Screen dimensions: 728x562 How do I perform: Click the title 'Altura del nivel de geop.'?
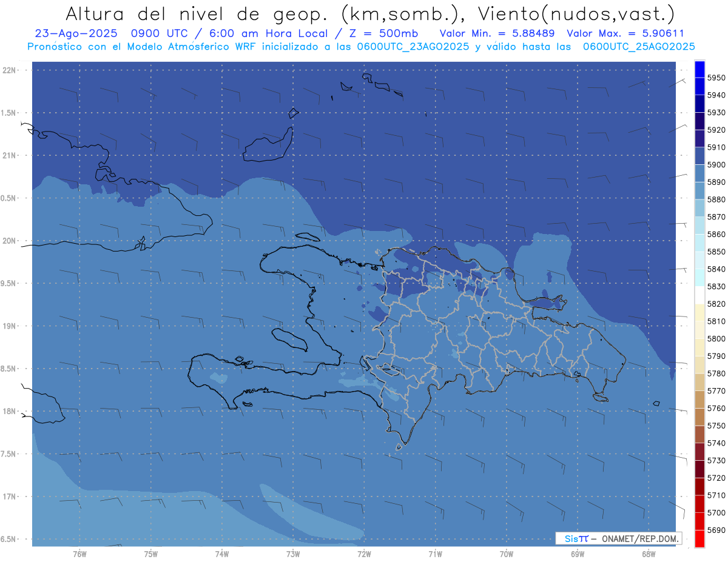[x=197, y=13]
